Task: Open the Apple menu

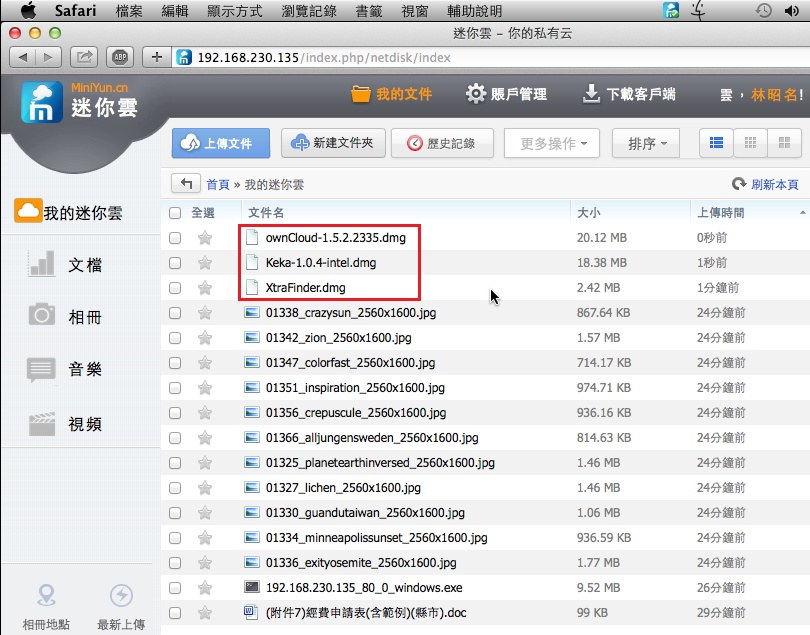Action: coord(28,10)
